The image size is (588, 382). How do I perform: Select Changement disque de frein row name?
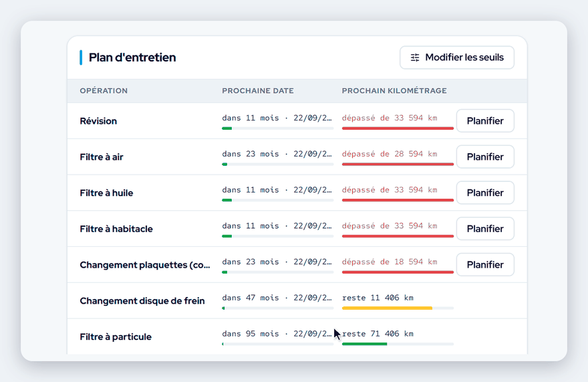pyautogui.click(x=142, y=301)
